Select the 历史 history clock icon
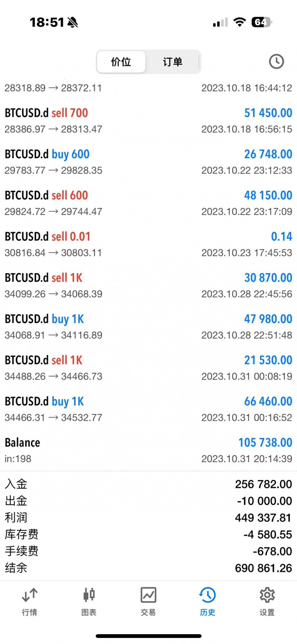Screen dimensions: 297x644 click(208, 595)
